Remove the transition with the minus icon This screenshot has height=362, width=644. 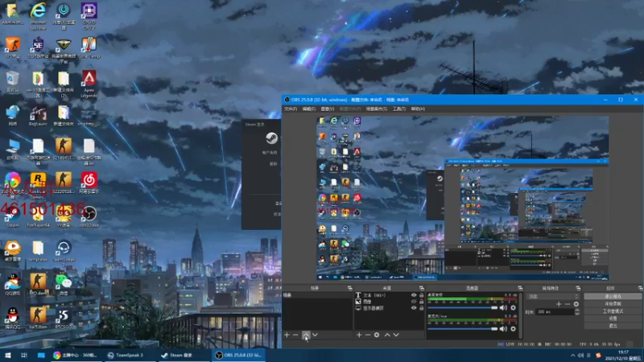pyautogui.click(x=568, y=304)
